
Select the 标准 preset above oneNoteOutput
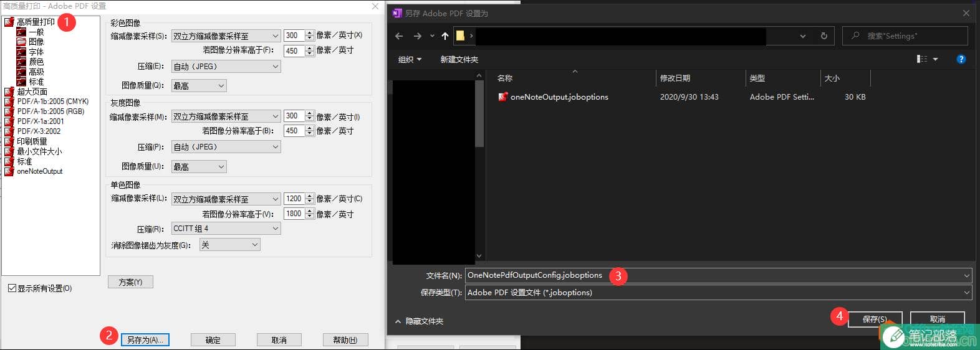[x=24, y=161]
